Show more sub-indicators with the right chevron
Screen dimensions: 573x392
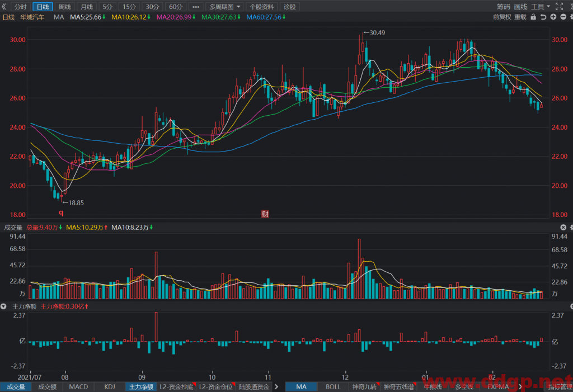pos(276,387)
